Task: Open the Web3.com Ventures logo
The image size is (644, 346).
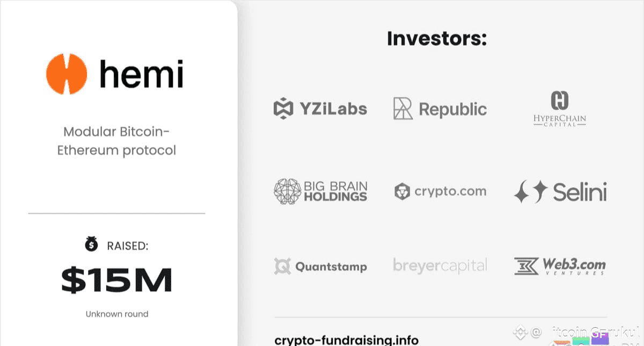Action: 560,266
